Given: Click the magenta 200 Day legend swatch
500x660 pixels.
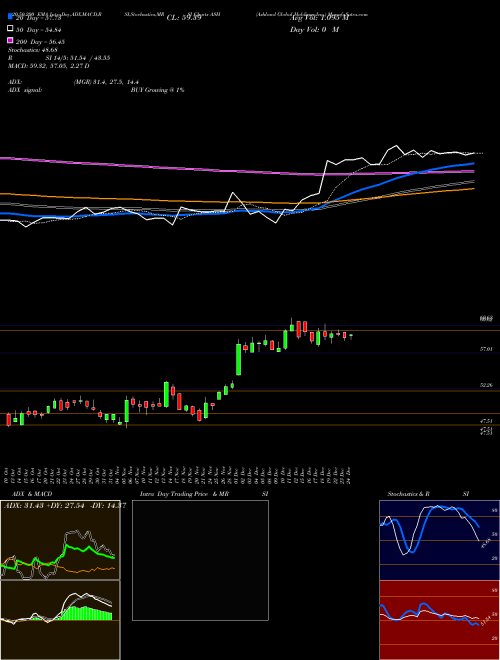Looking at the screenshot, I should point(10,41).
